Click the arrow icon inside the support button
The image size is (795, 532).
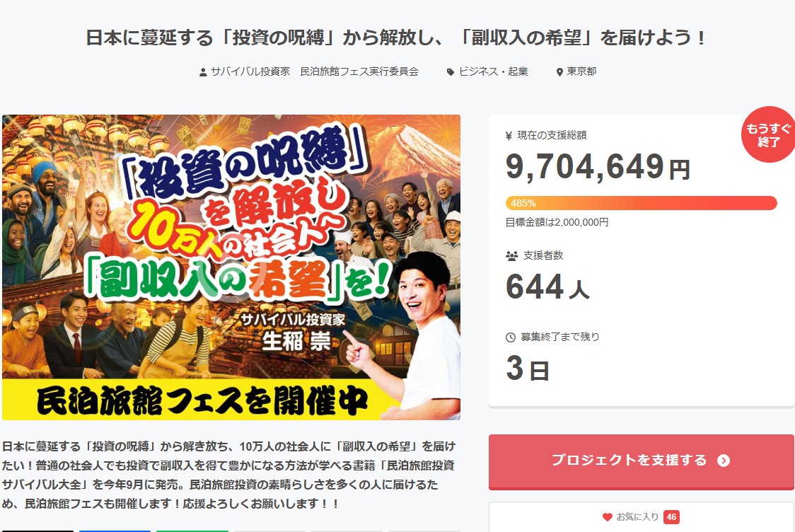(x=724, y=461)
